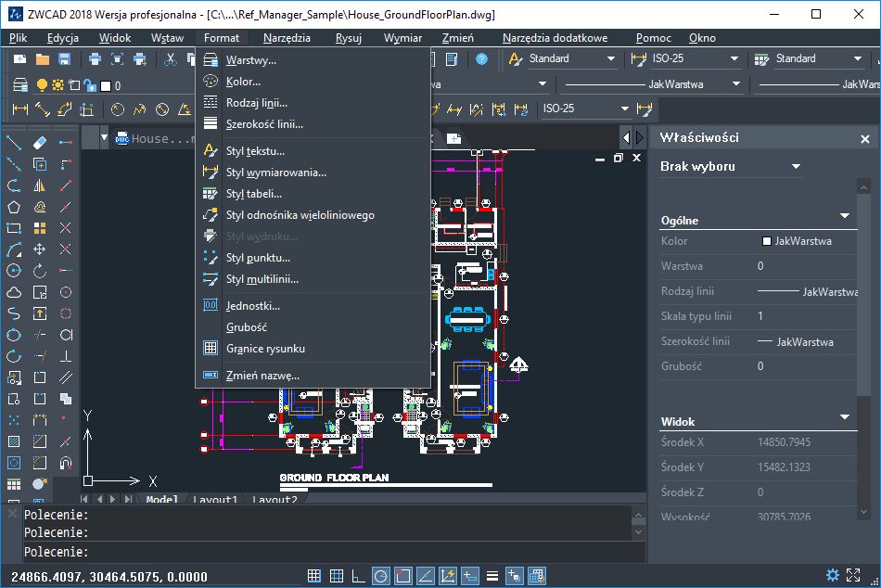The width and height of the screenshot is (881, 588).
Task: Open a file with the folder icon
Action: click(43, 59)
